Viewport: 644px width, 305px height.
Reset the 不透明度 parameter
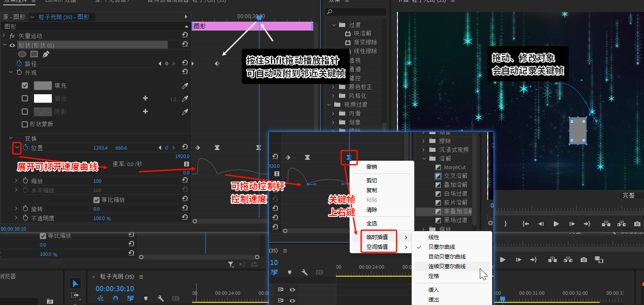tap(185, 218)
